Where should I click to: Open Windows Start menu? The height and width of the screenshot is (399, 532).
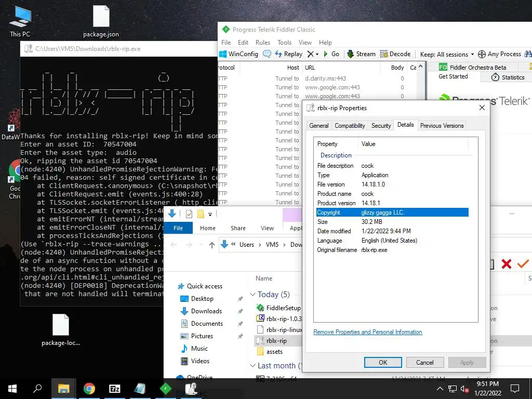tap(12, 389)
